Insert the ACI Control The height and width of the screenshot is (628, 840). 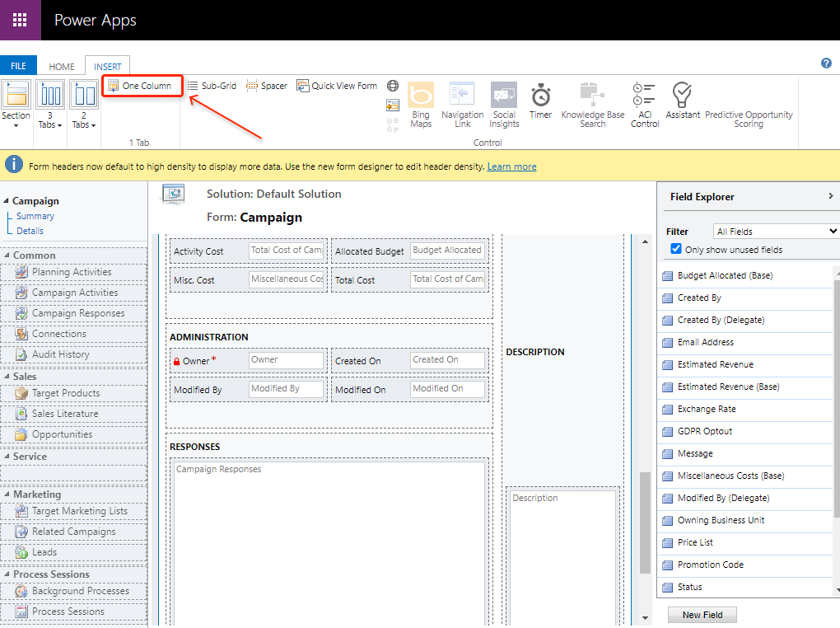pos(645,105)
